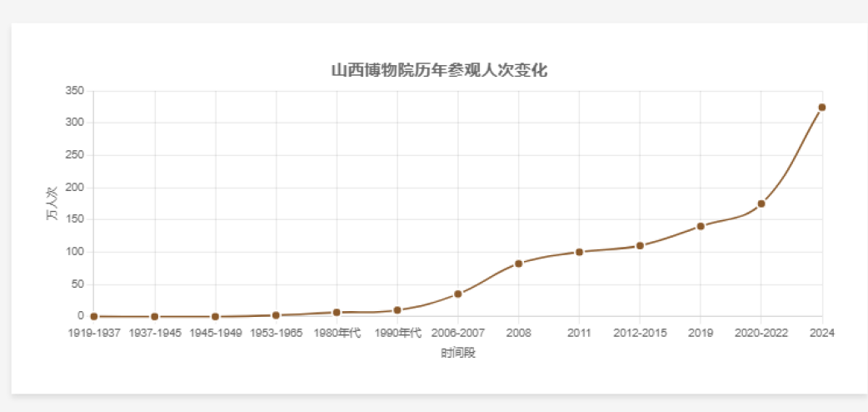Click the 1980年代 data point marker
Screen dimensions: 868x412
(x=337, y=312)
